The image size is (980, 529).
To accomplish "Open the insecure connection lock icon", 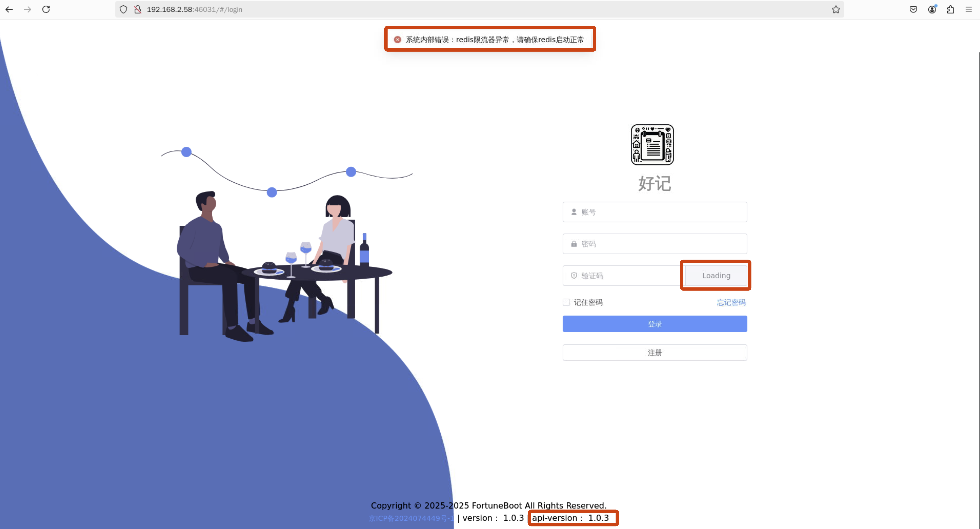I will [138, 9].
